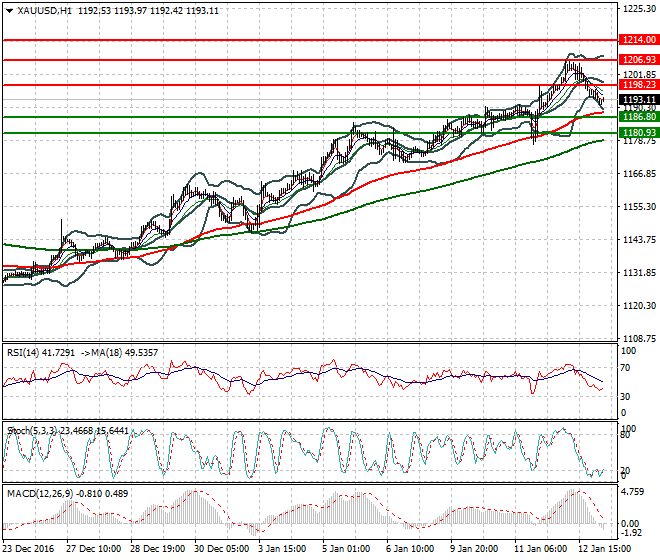Click the 27 Dec 10:00 time axis label
Viewport: 660px width, 560px height.
[x=93, y=549]
